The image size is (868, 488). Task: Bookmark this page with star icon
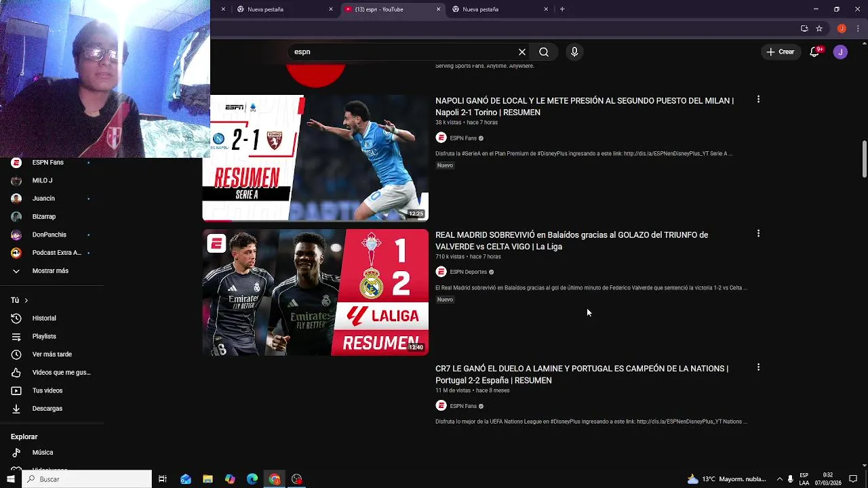pos(819,28)
